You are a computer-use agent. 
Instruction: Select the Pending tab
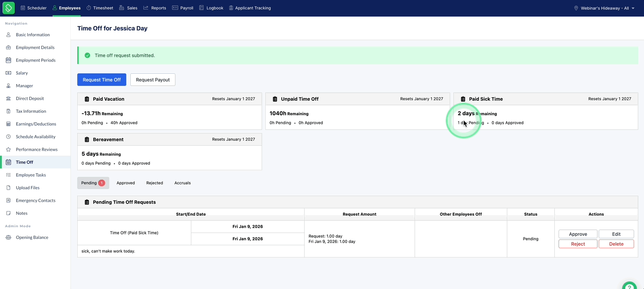93,183
